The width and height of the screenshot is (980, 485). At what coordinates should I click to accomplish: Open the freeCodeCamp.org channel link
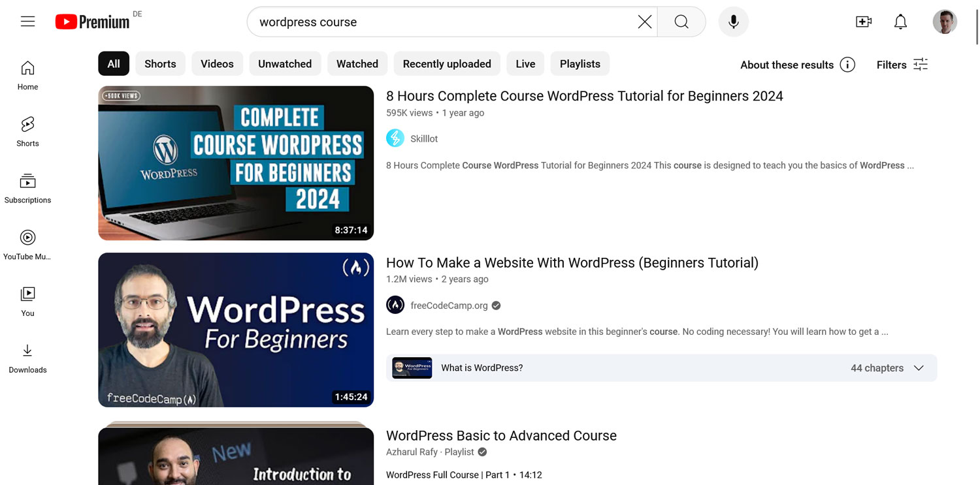(x=449, y=305)
